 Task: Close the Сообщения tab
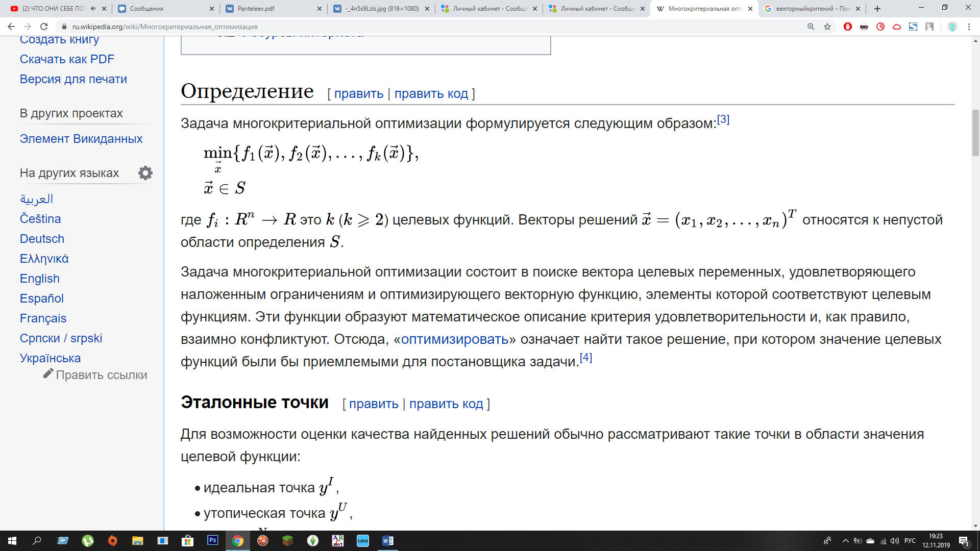(x=212, y=9)
